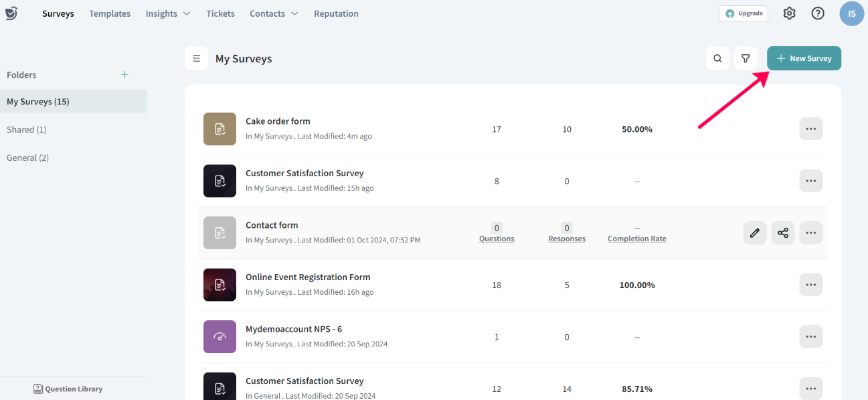This screenshot has height=400, width=868.
Task: Open more options for Cake order form
Action: coord(811,129)
